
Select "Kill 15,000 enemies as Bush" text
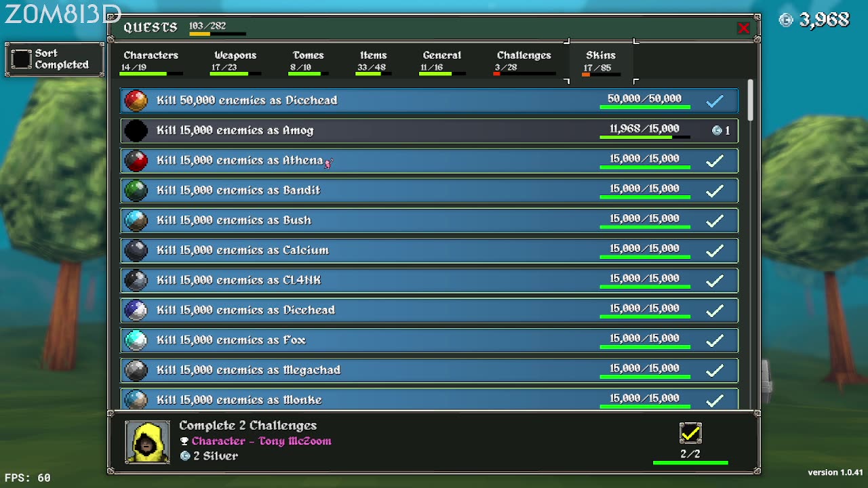[234, 220]
